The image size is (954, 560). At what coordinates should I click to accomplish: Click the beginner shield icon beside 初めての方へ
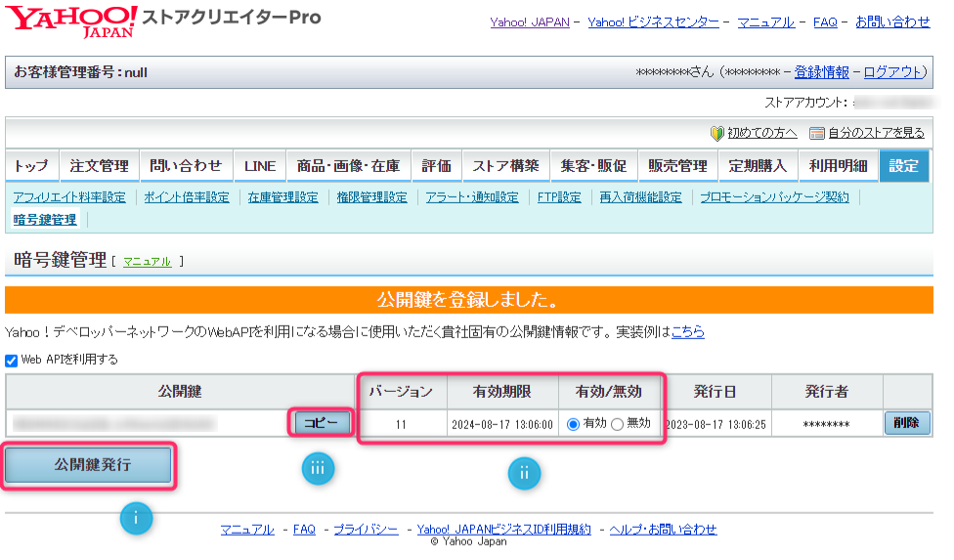[717, 133]
